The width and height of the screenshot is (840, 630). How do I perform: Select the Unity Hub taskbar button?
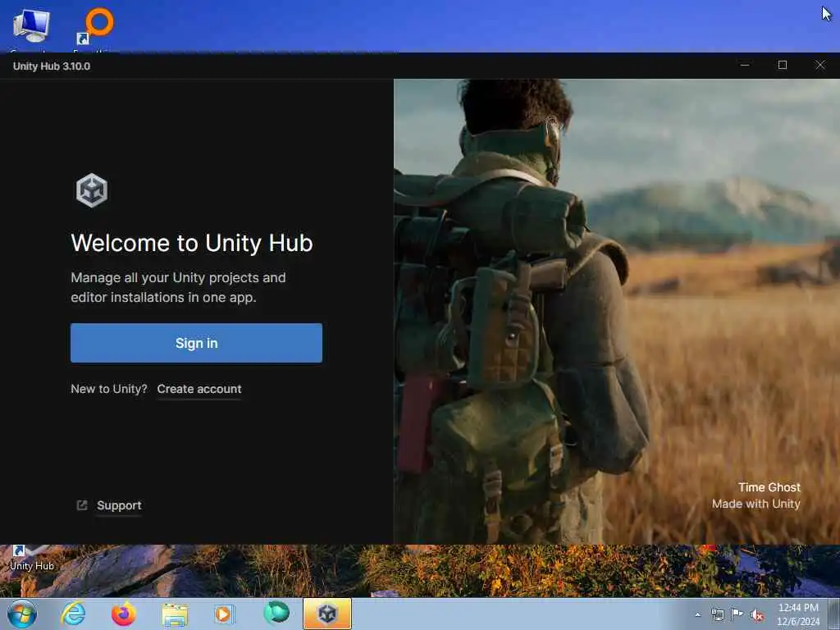point(327,614)
